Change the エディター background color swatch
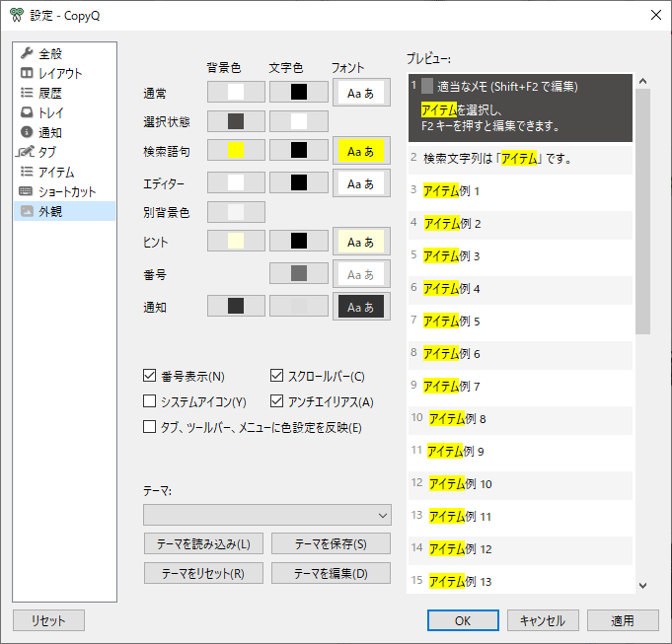The image size is (672, 644). (x=236, y=182)
